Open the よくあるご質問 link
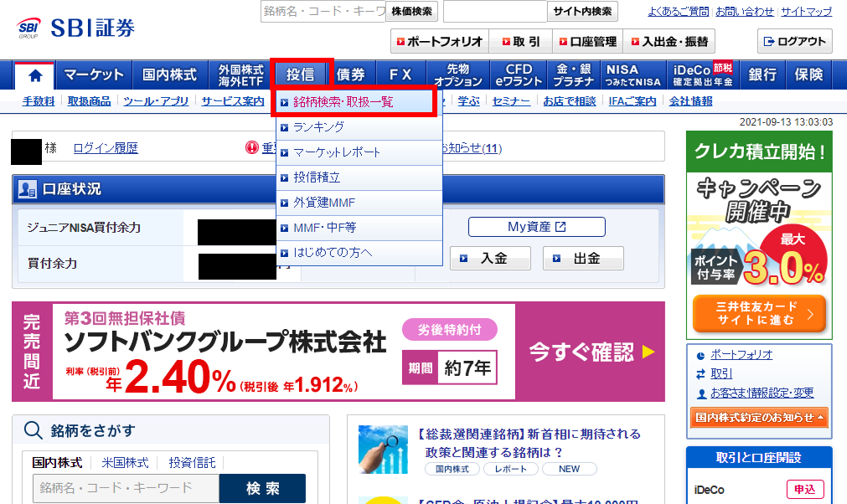 tap(678, 12)
